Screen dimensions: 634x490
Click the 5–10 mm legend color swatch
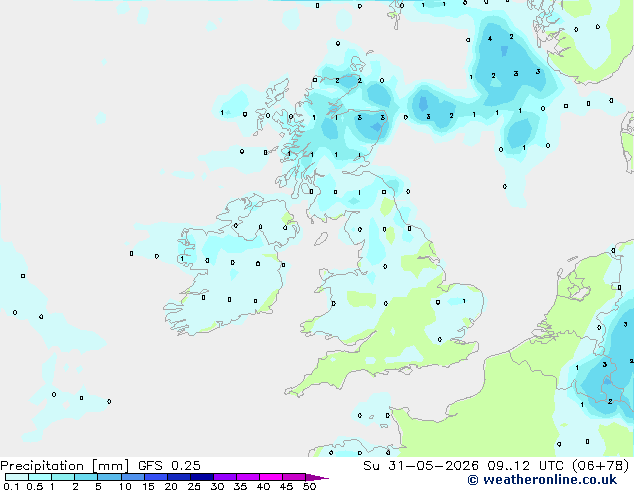(x=109, y=477)
